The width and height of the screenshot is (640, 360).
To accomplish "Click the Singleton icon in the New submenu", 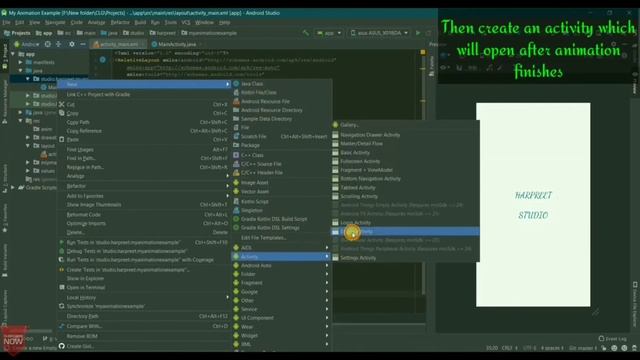I will 236,210.
